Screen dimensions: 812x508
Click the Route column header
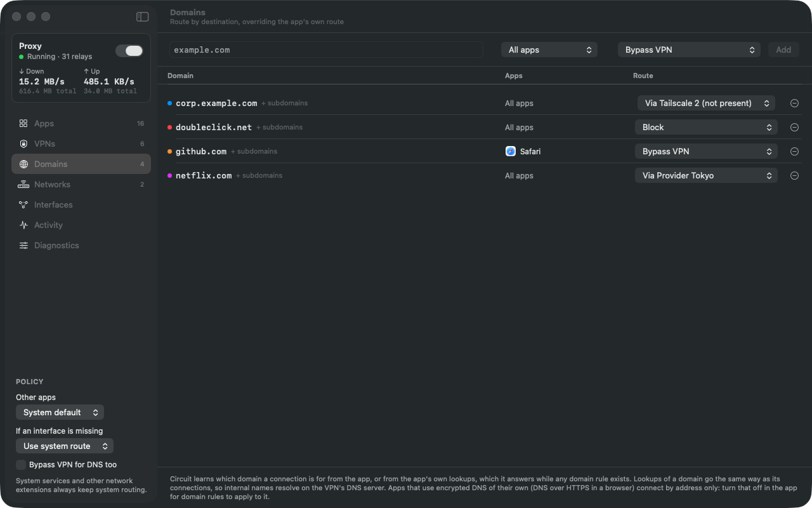coord(643,76)
